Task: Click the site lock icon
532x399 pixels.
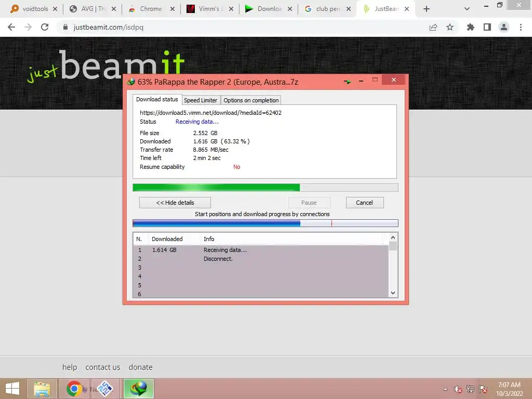Action: pyautogui.click(x=65, y=27)
